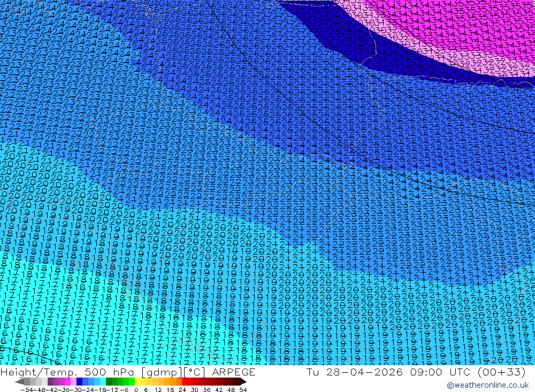This screenshot has width=535, height=392.
Task: Select the bright yellow legend swatch
Action: pyautogui.click(x=138, y=382)
